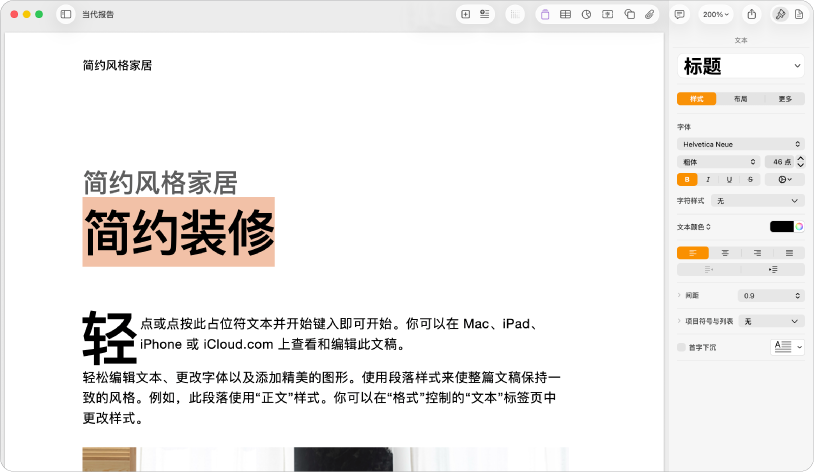
Task: Insert a text box from toolbar
Action: click(607, 15)
